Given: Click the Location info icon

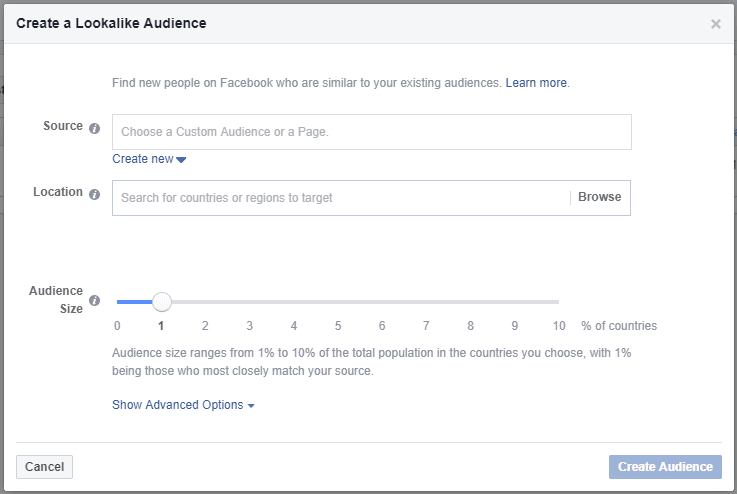Looking at the screenshot, I should point(94,194).
